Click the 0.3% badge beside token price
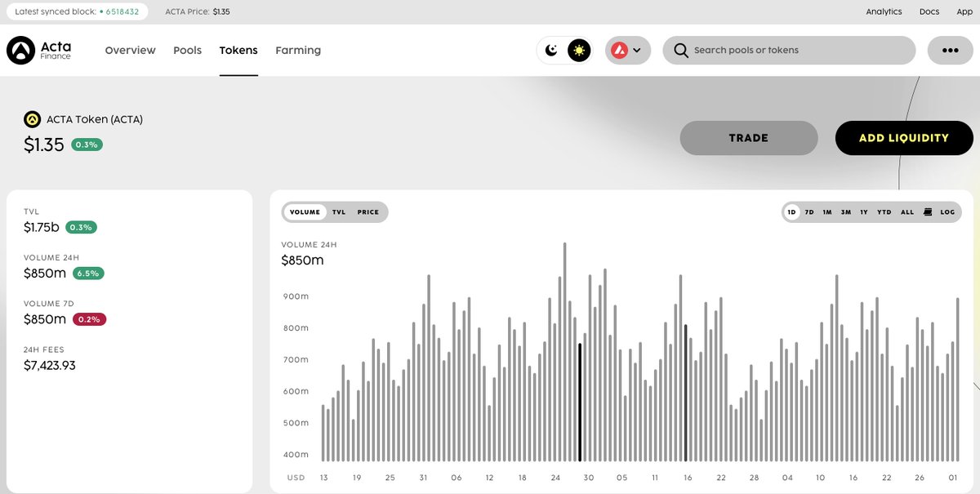 [x=87, y=145]
